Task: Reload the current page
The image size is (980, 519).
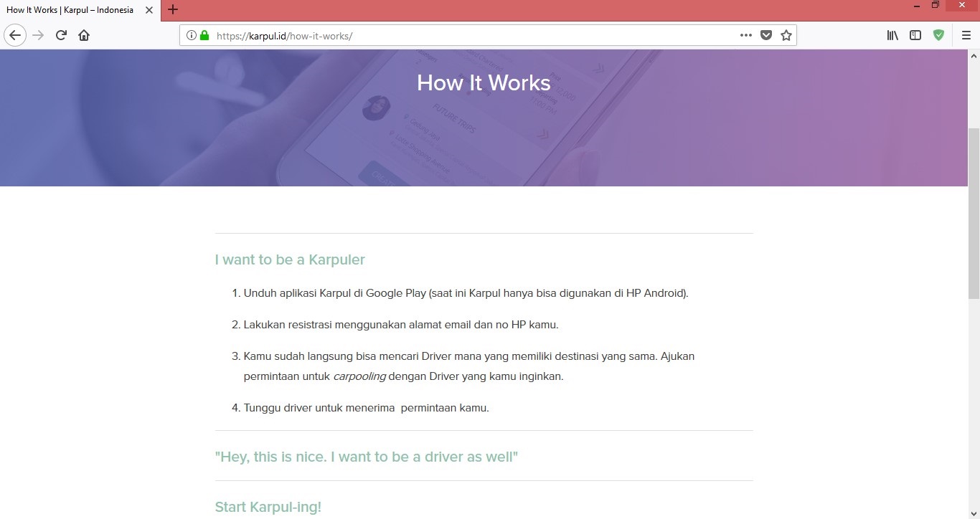Action: coord(61,35)
